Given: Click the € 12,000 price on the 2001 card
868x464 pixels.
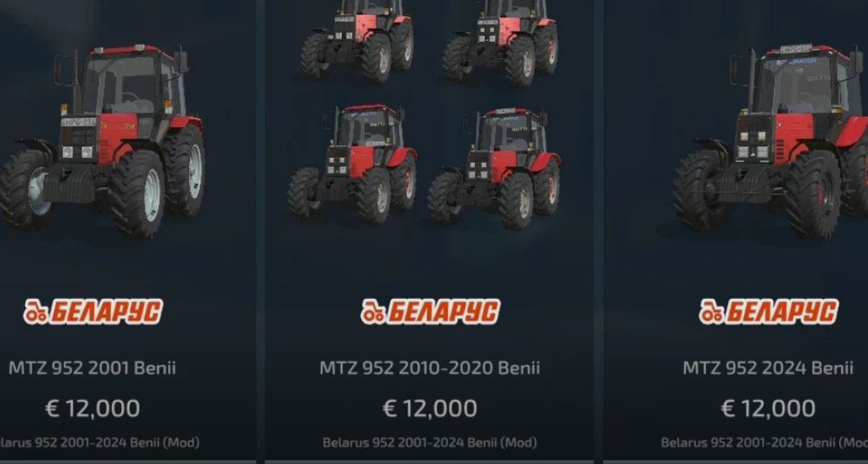Looking at the screenshot, I should click(x=93, y=409).
